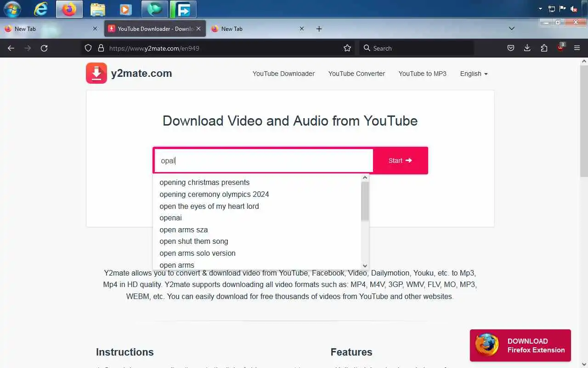Click the Download Firefox Extension banner

pos(520,345)
